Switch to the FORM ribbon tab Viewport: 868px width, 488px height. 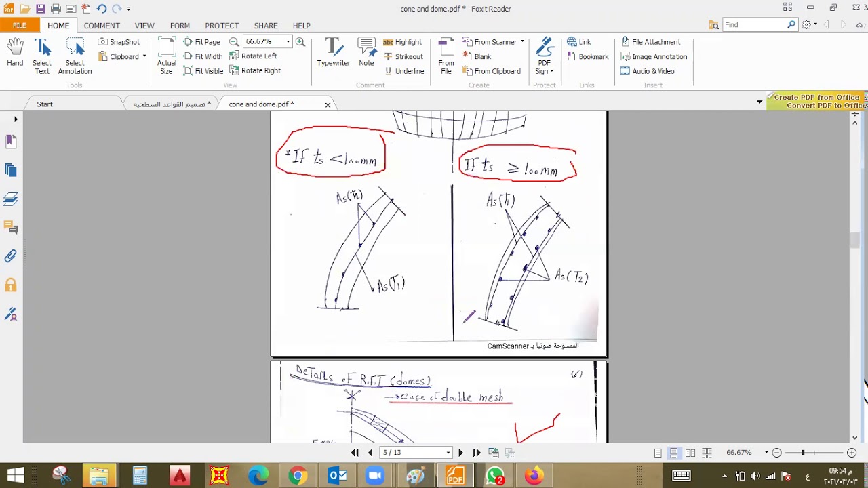click(x=180, y=26)
